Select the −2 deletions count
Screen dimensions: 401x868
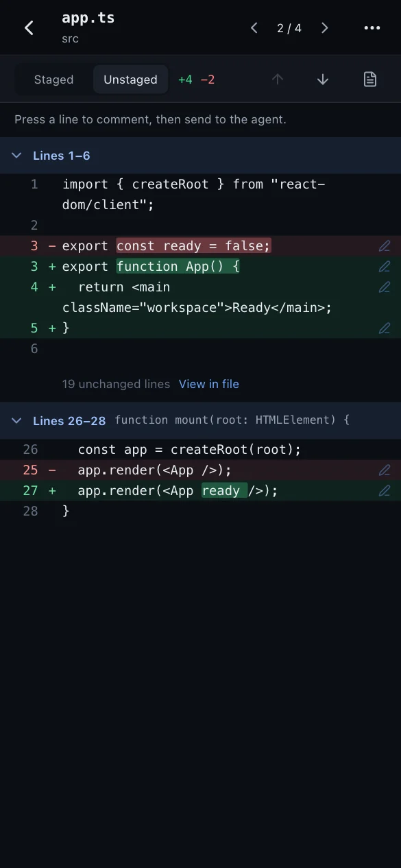pos(208,80)
